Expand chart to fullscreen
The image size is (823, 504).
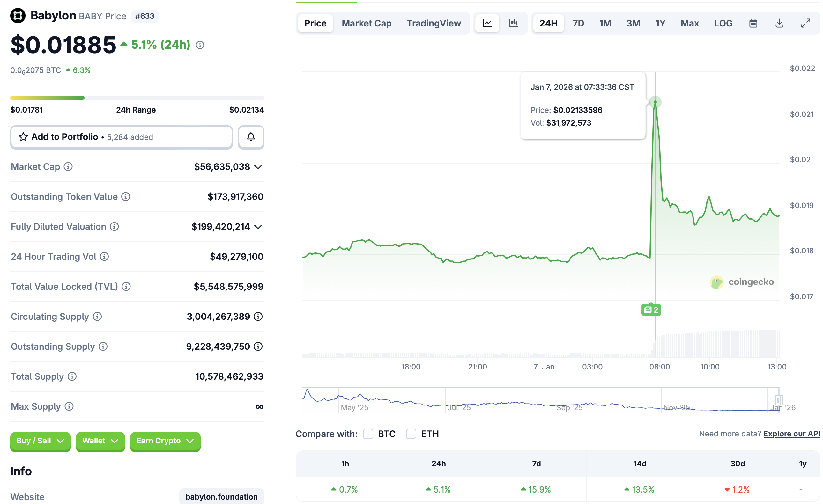[x=805, y=23]
